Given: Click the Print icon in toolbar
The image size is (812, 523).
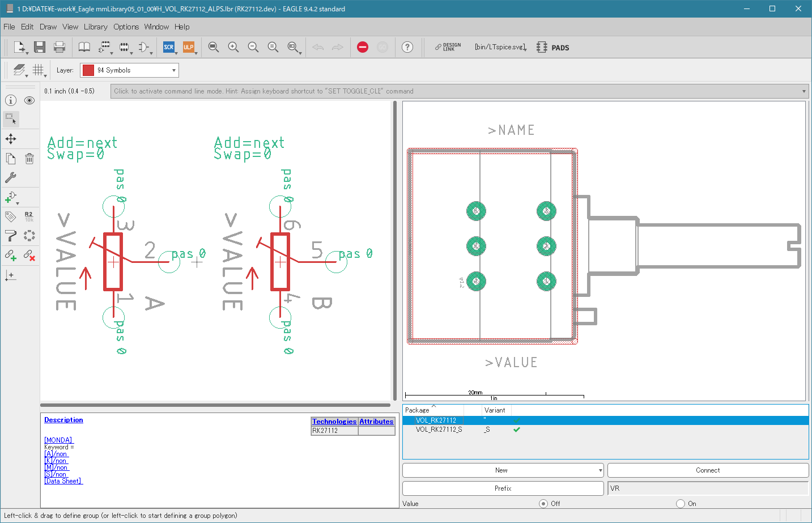Looking at the screenshot, I should coord(59,47).
